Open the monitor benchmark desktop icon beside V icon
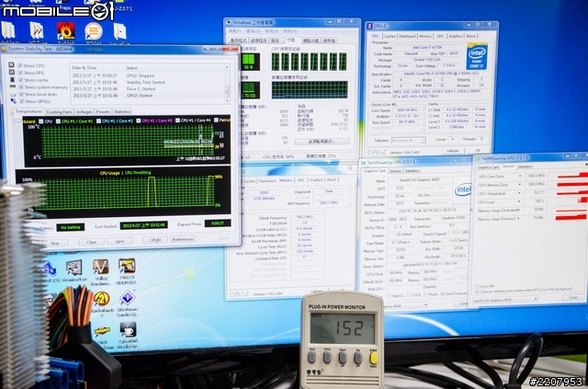Screen dimensions: 588x389 pos(73,268)
